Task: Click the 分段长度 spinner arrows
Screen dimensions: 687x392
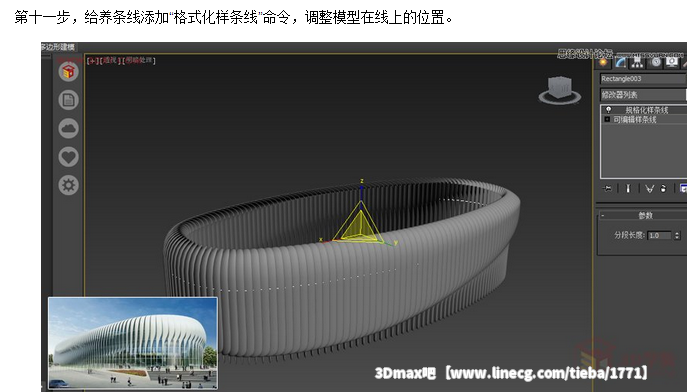Action: click(x=677, y=235)
